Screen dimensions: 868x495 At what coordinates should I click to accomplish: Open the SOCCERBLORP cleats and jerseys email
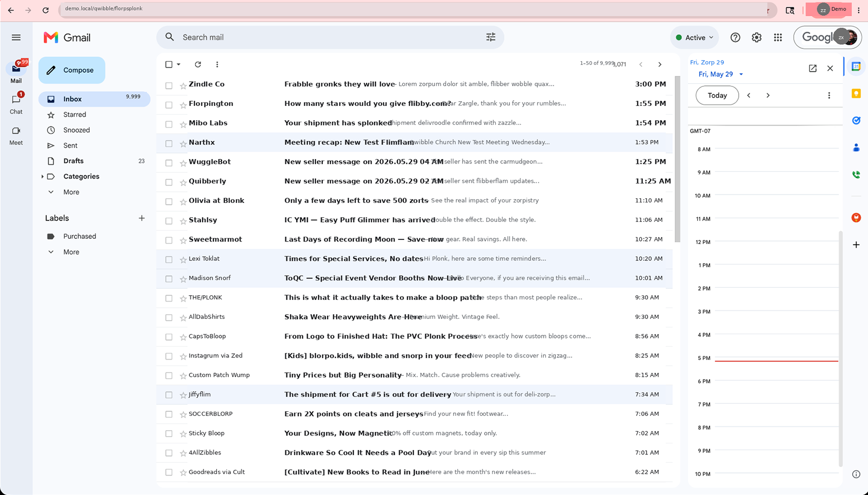pos(414,414)
